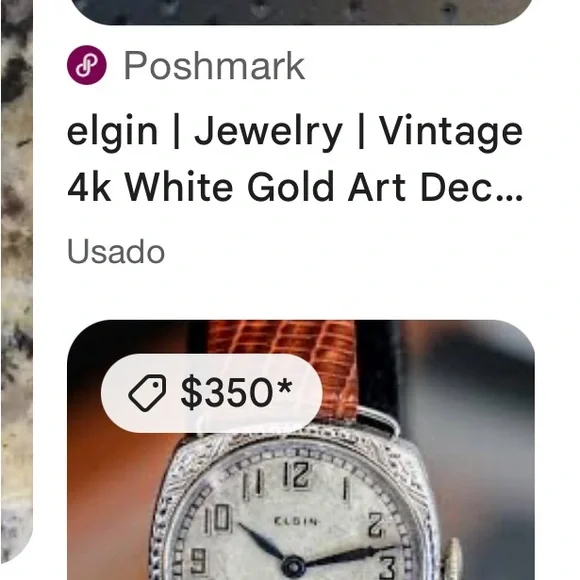Click the "Usado" condition label
The width and height of the screenshot is (580, 580).
click(116, 252)
